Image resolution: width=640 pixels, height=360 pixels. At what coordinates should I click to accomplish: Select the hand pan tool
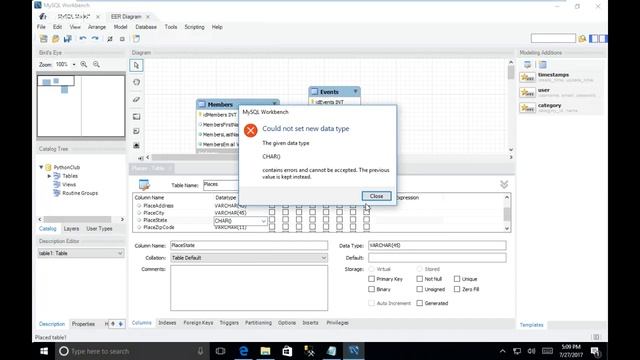coord(136,82)
